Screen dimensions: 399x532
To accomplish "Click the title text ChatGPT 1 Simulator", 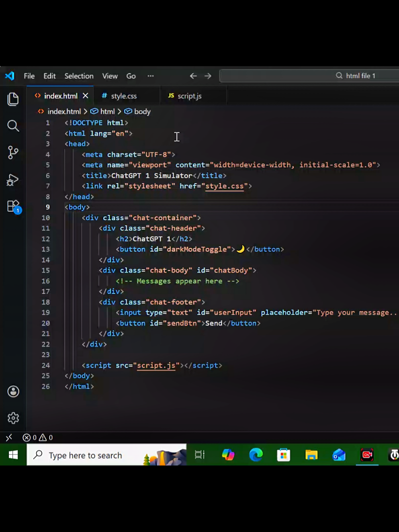I will 151,176.
